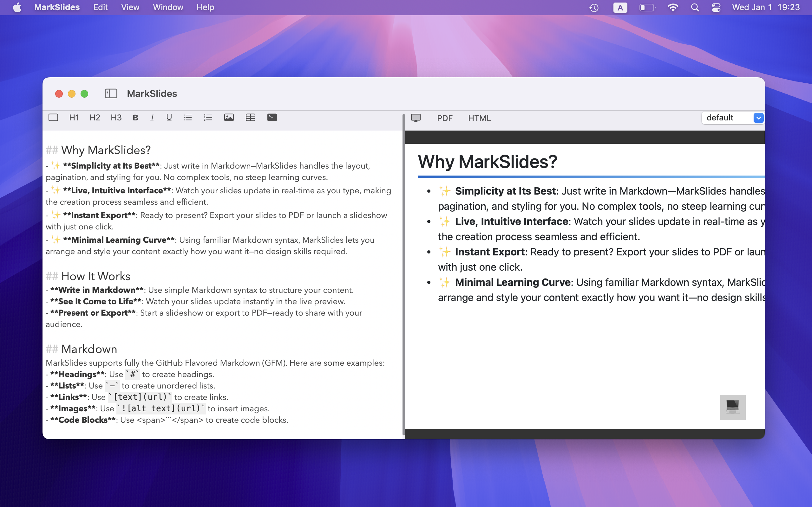Toggle italic text formatting
The width and height of the screenshot is (812, 507).
152,117
